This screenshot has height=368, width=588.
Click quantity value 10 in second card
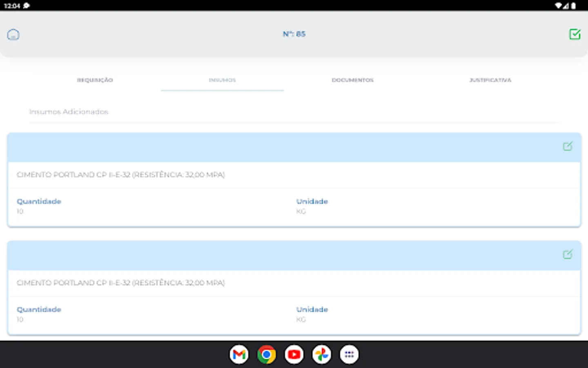20,319
